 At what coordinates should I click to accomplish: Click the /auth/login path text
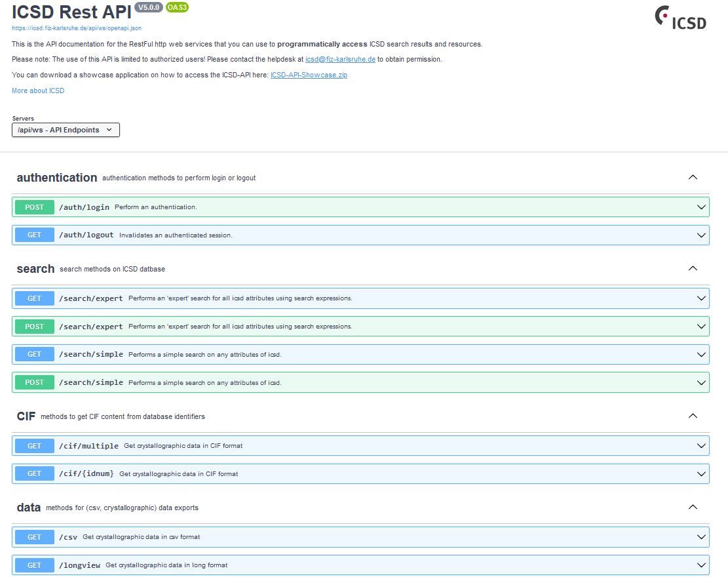click(x=84, y=207)
